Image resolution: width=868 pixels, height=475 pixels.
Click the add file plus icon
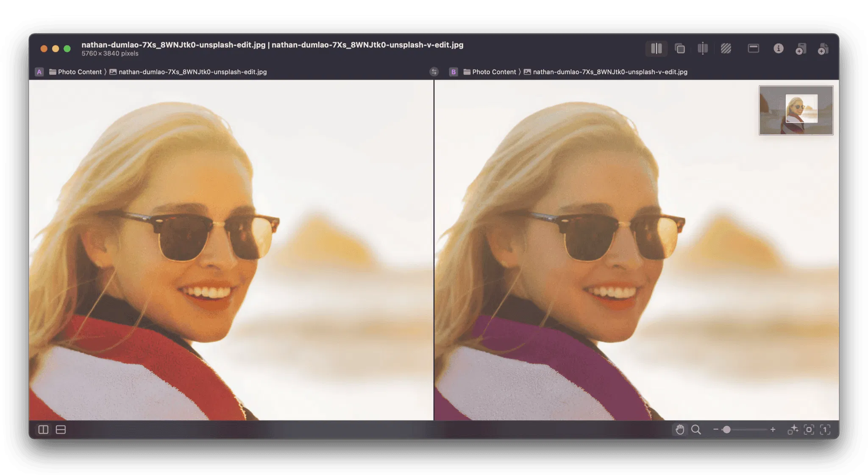click(x=823, y=49)
